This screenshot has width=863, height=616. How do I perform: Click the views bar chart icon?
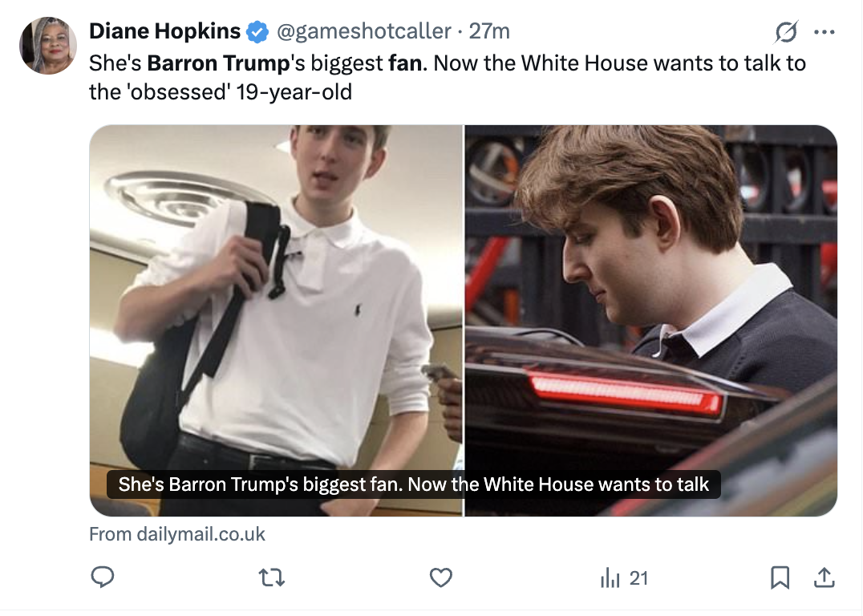click(x=611, y=577)
